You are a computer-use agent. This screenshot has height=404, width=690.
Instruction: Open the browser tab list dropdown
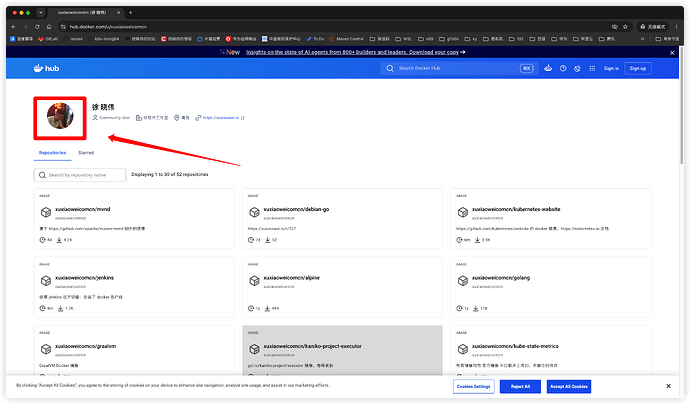40,13
